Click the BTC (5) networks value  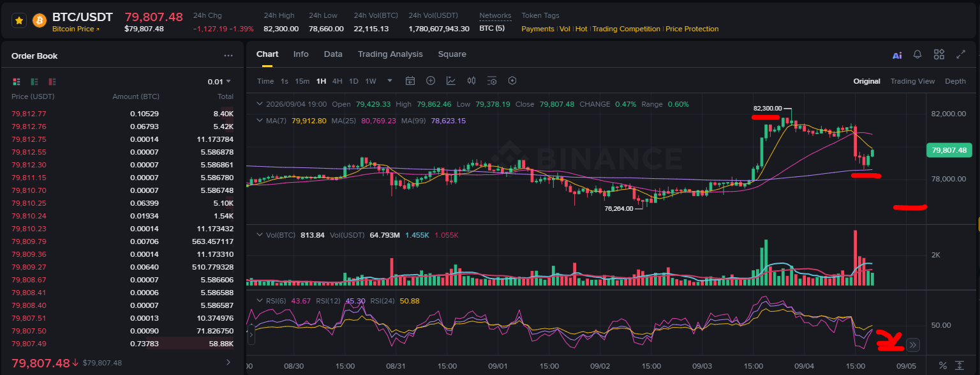tap(492, 29)
